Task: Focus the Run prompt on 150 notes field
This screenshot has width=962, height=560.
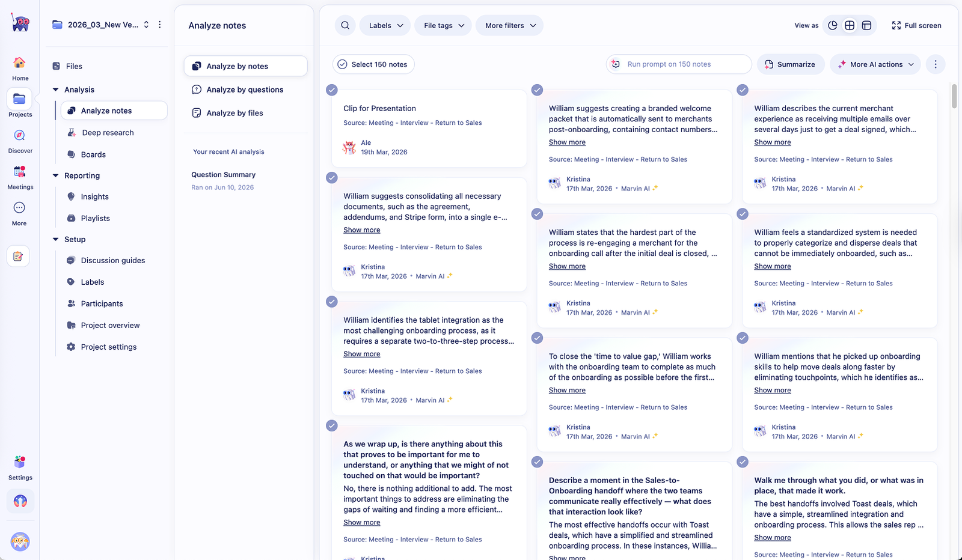Action: pos(679,64)
